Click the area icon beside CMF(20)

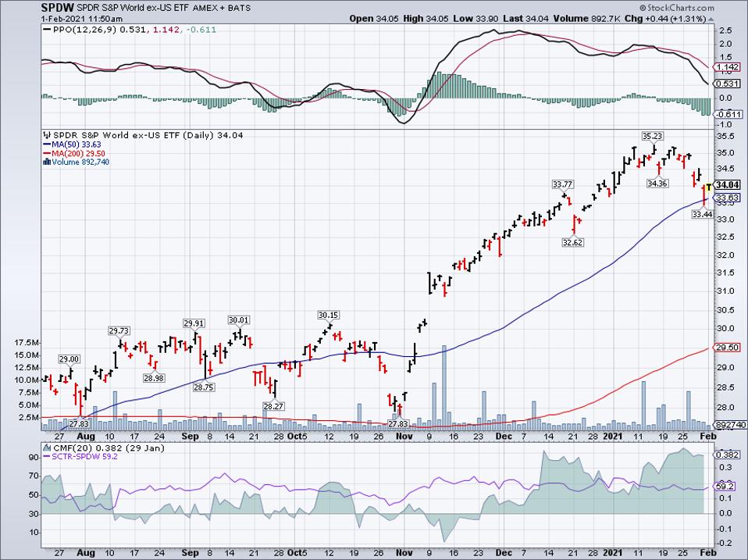(x=47, y=448)
